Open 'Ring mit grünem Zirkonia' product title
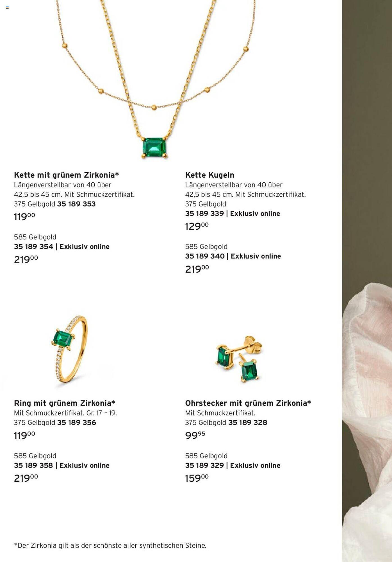Screen dimensions: 392x562 [65, 403]
